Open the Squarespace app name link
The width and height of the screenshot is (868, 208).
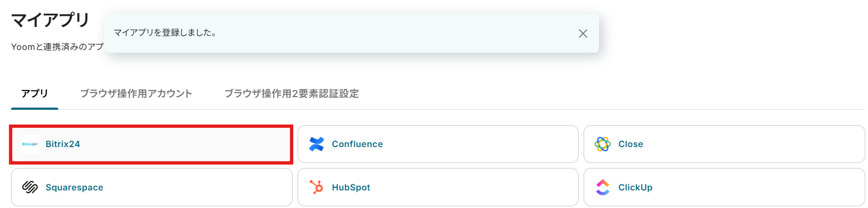pyautogui.click(x=74, y=188)
